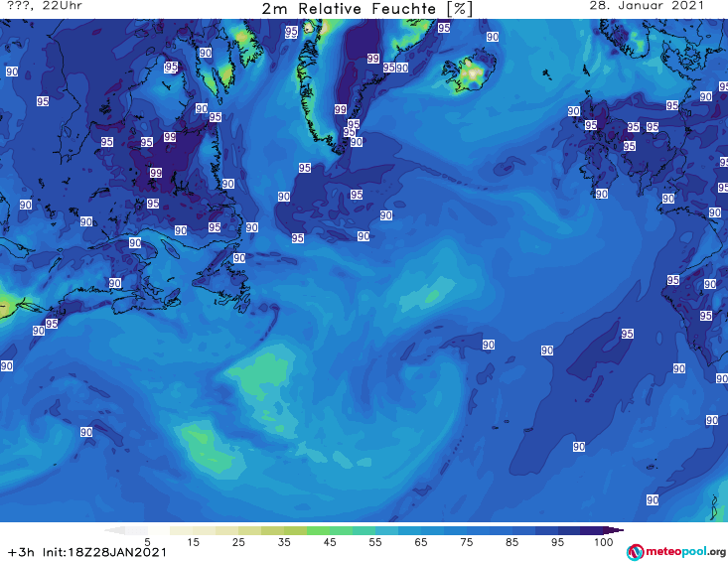Screen dimensions: 728x562
Task: Click the '85' value on the color scale
Action: [x=511, y=542]
